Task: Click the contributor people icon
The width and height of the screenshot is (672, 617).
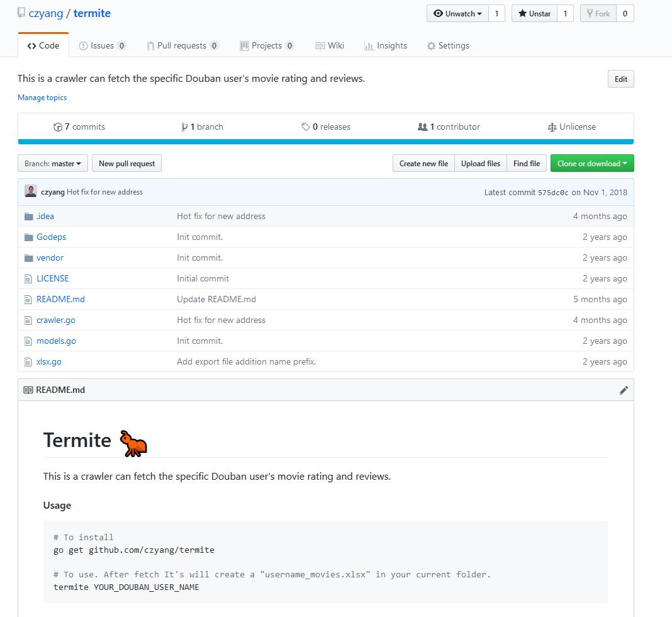Action: (422, 127)
